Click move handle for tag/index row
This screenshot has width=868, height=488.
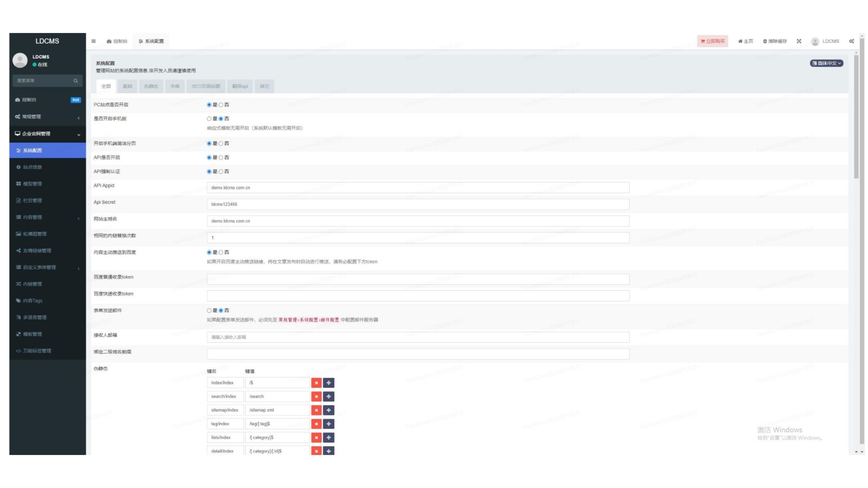329,424
